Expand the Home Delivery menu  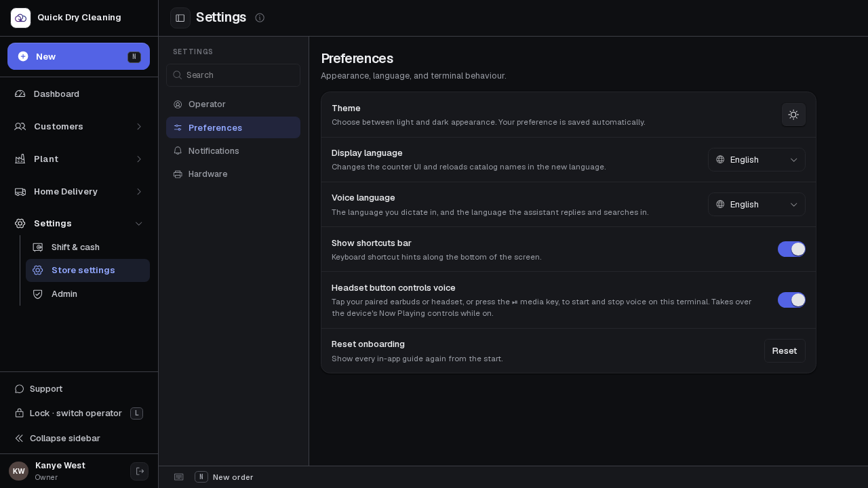tap(79, 191)
